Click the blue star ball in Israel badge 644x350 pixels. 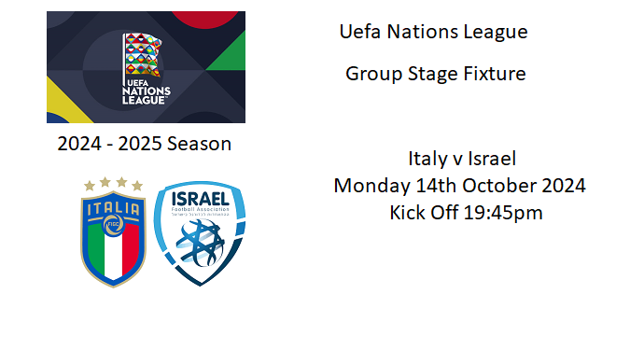click(200, 244)
